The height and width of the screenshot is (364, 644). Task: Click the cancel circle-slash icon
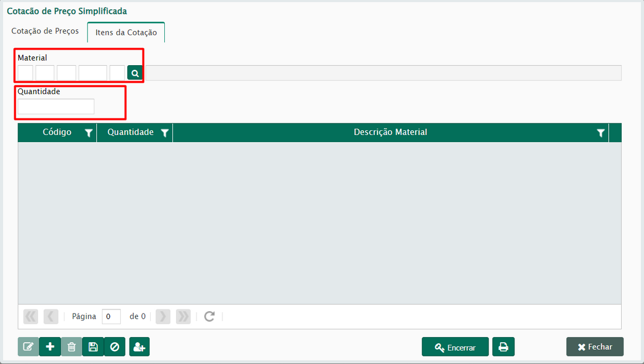point(114,347)
